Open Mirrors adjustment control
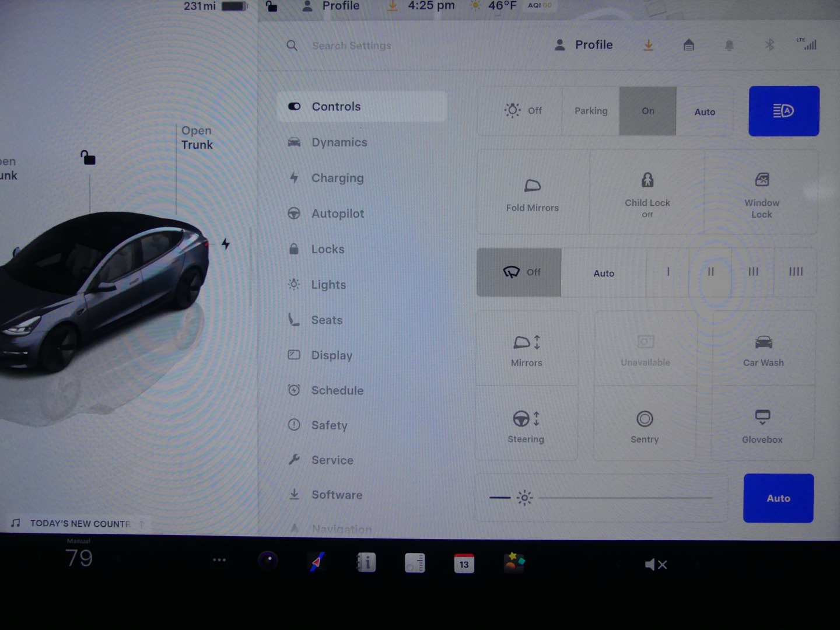This screenshot has width=840, height=630. [526, 350]
